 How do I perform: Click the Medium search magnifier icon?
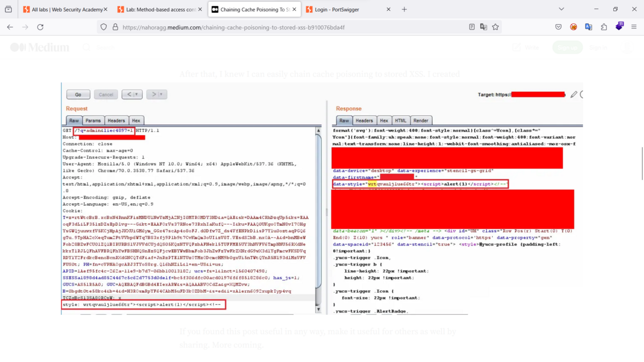pos(86,47)
